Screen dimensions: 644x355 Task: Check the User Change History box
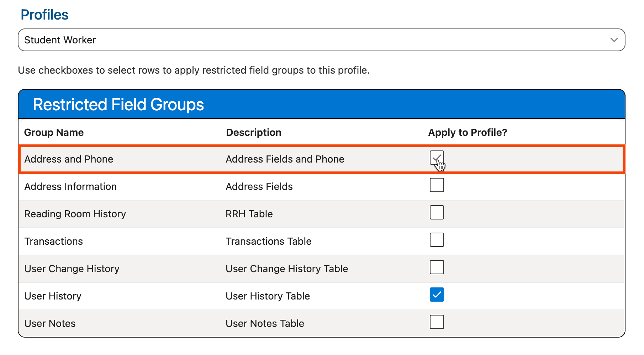click(x=437, y=267)
